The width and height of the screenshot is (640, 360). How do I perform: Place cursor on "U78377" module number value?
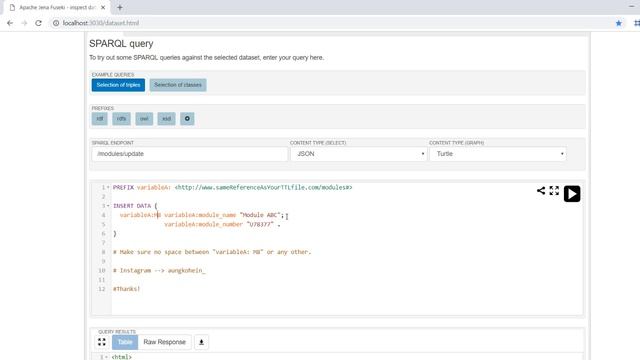tap(260, 224)
